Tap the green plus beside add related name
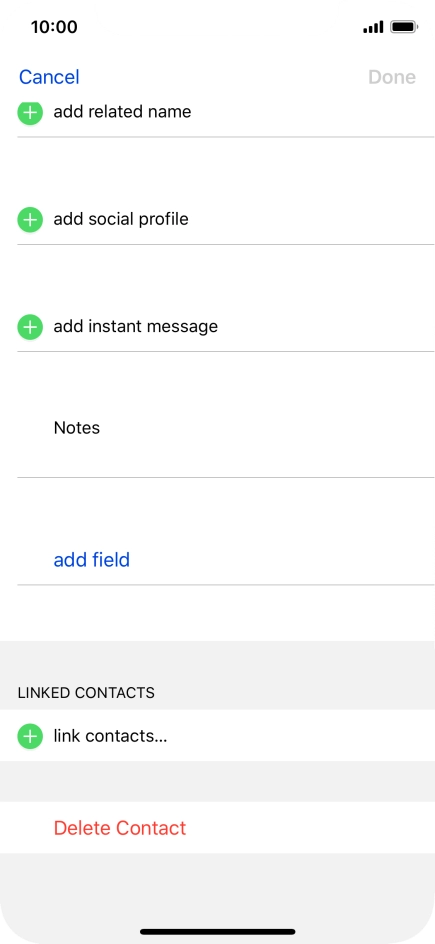Viewport: 435px width, 944px height. [29, 113]
